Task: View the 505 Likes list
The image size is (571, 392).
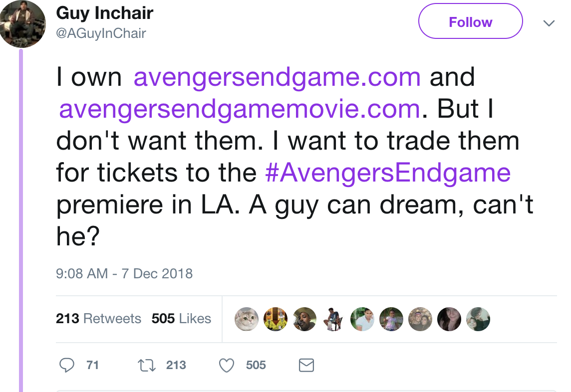Action: click(181, 319)
